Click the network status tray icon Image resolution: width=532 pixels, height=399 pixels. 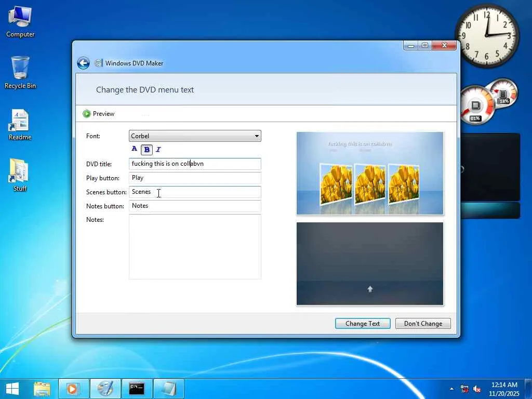coord(464,389)
